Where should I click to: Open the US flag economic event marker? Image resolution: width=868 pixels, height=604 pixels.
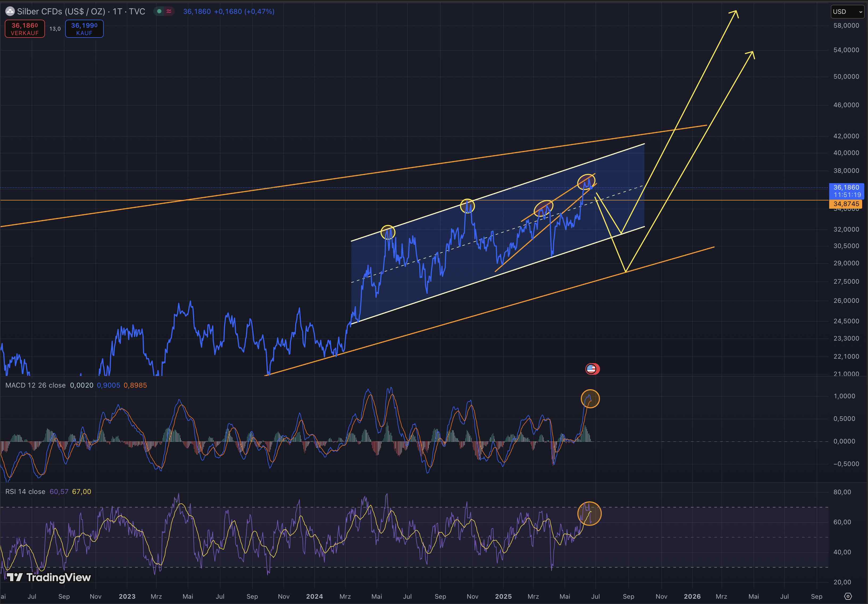click(592, 368)
